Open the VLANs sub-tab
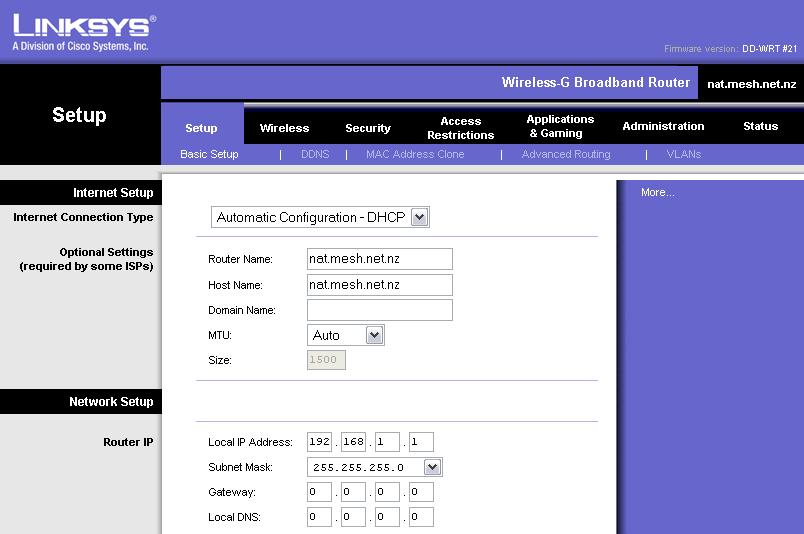Viewport: 804px width, 534px height. [x=684, y=154]
